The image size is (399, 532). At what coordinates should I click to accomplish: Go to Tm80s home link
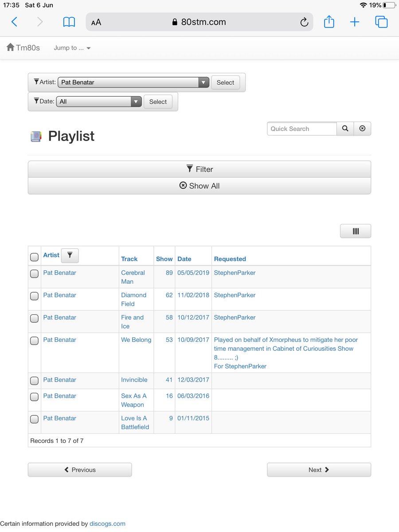coord(23,47)
